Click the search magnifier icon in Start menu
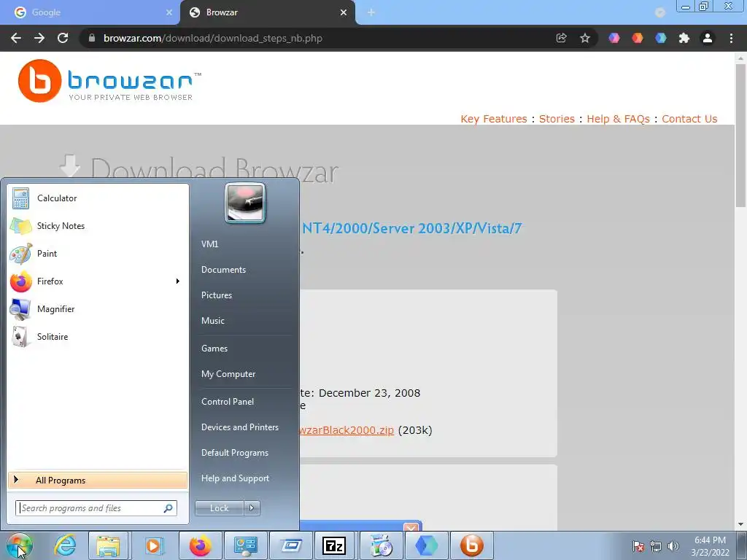This screenshot has width=747, height=560. coord(169,508)
